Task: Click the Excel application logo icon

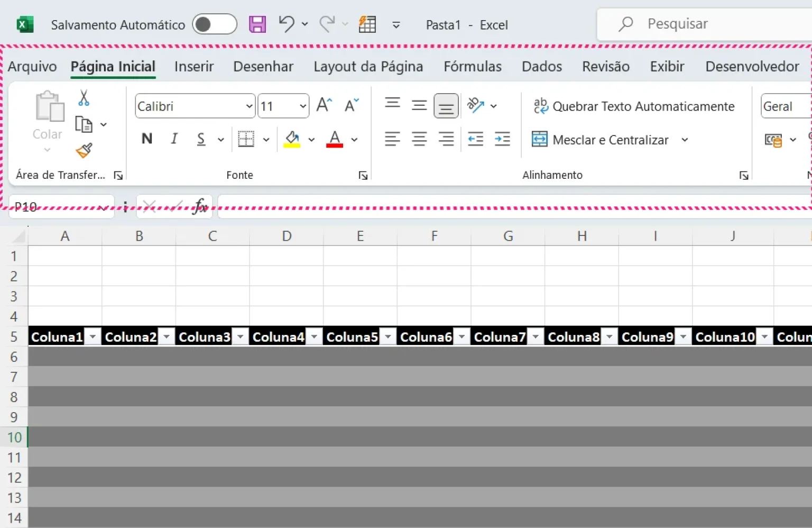Action: coord(24,24)
